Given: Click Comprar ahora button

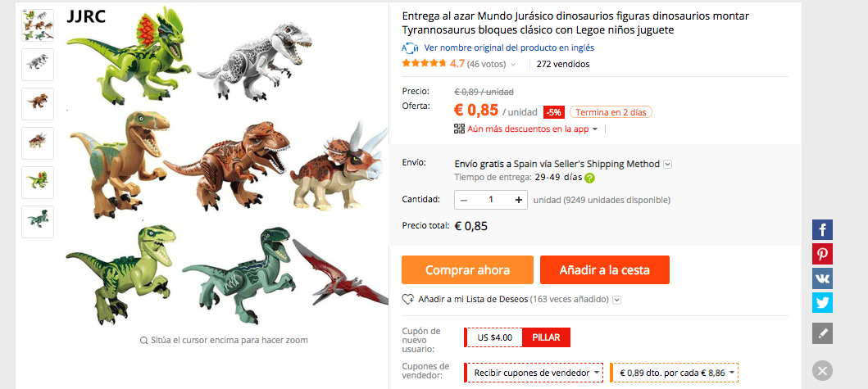Looking at the screenshot, I should click(x=467, y=270).
